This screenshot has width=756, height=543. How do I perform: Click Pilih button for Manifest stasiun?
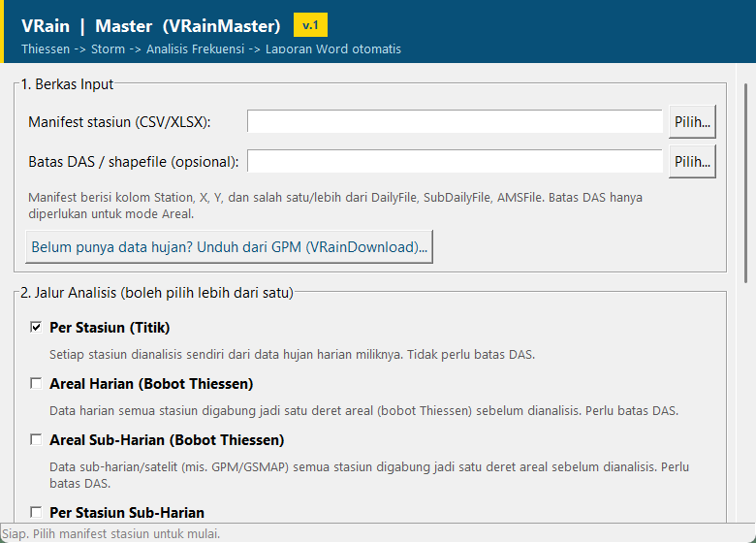[692, 121]
